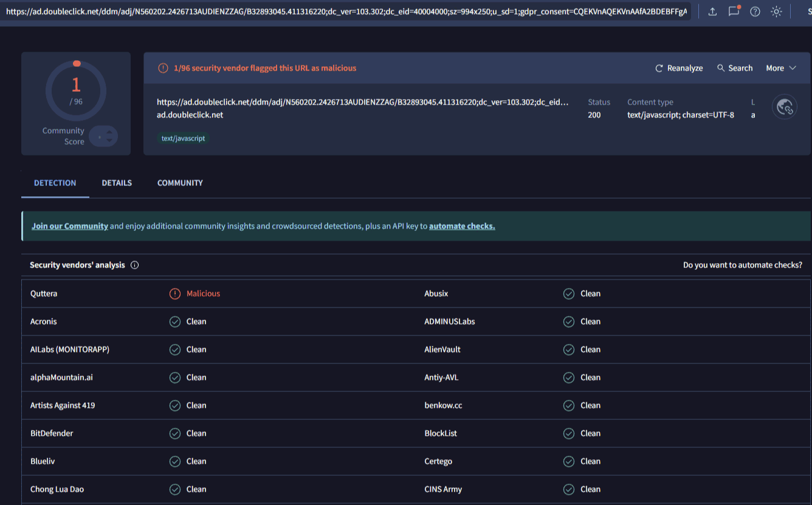
Task: Click the red Malicious verdict text for Quttera
Action: (204, 294)
